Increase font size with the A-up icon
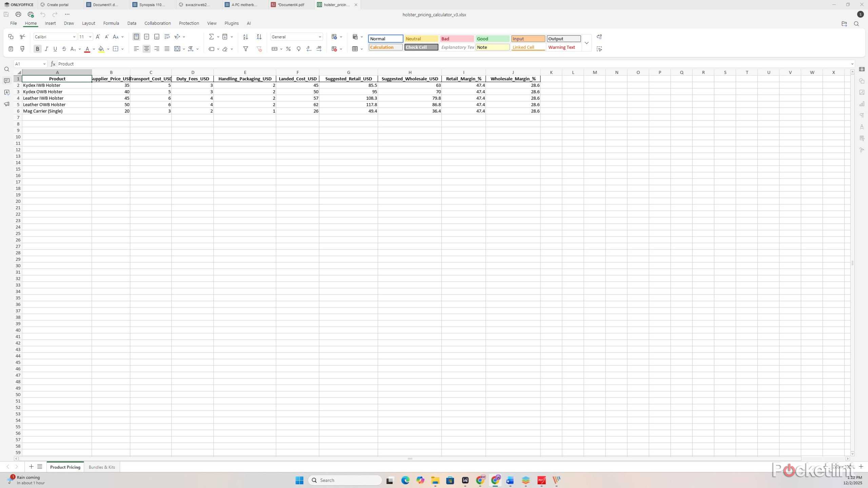Screen dimensions: 868x488 (x=98, y=37)
